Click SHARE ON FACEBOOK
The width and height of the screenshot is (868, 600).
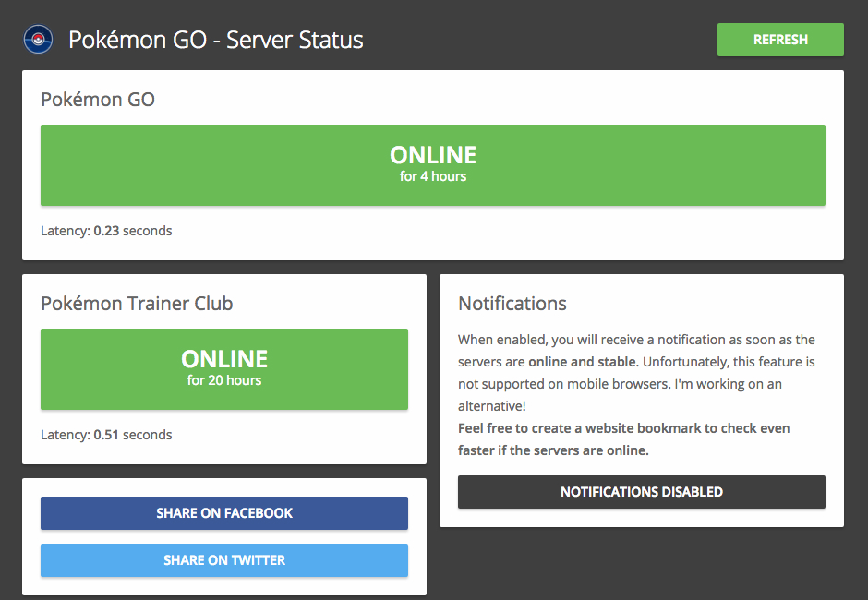point(224,513)
